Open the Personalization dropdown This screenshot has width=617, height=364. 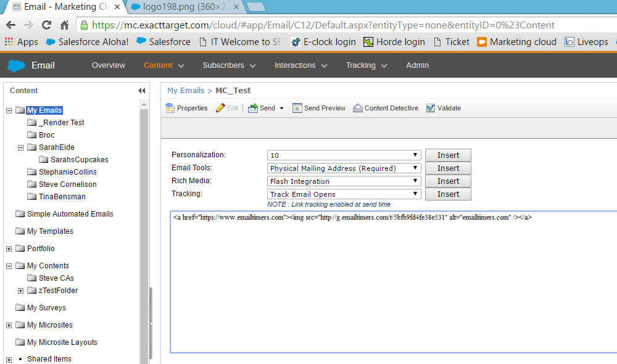[x=344, y=155]
